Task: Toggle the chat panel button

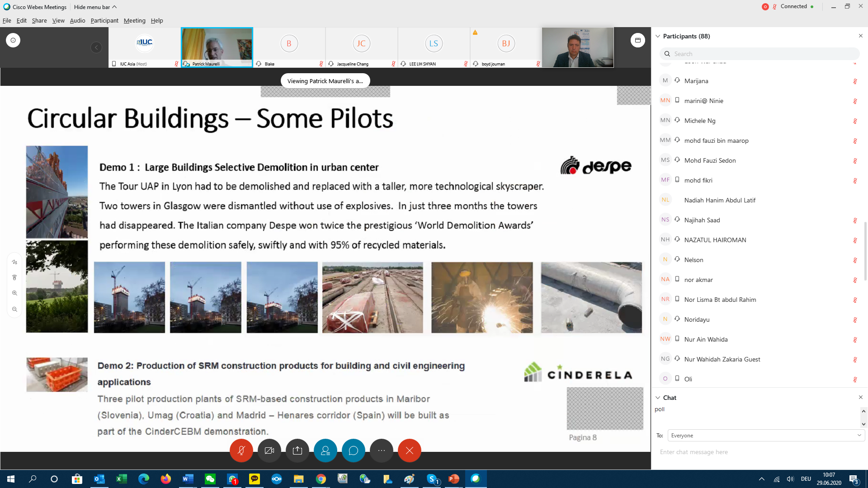Action: [353, 450]
